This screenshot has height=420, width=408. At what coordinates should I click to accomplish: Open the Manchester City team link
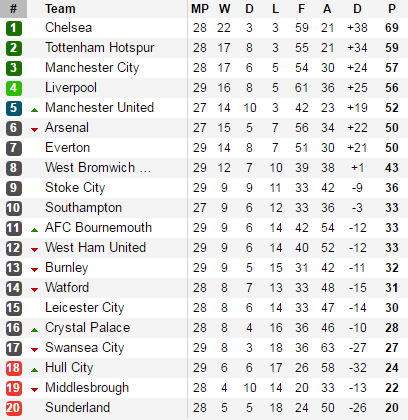pyautogui.click(x=92, y=68)
